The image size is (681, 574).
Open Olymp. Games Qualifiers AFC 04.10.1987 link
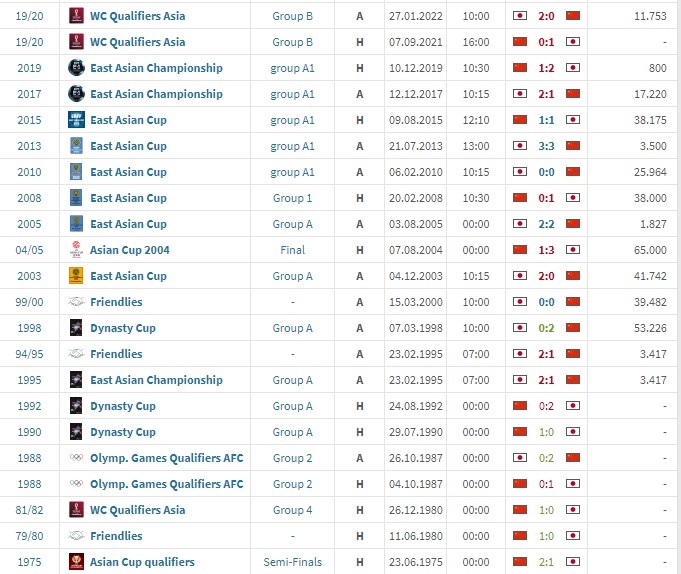click(167, 484)
